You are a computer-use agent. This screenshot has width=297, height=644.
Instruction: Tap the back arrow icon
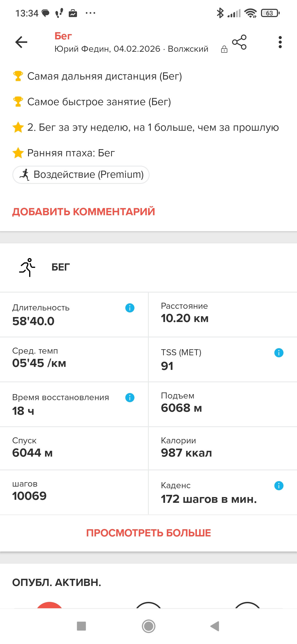[x=21, y=42]
